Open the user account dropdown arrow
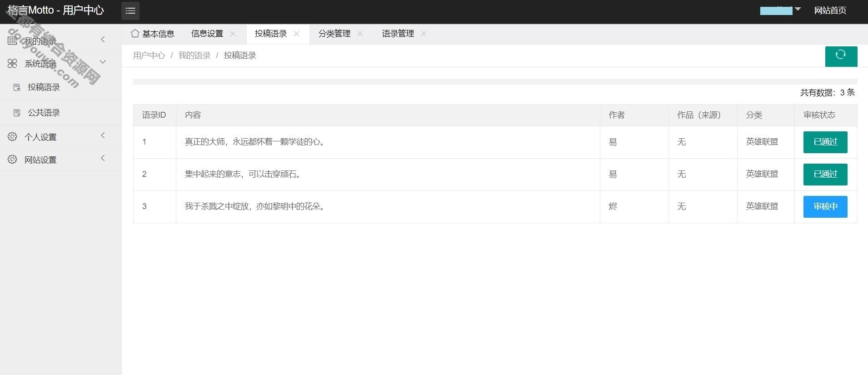This screenshot has height=375, width=868. tap(798, 9)
